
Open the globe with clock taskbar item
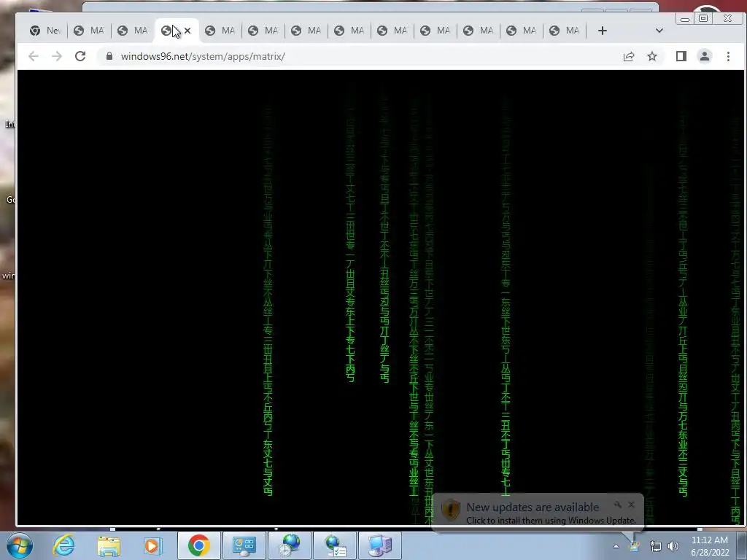pos(289,545)
